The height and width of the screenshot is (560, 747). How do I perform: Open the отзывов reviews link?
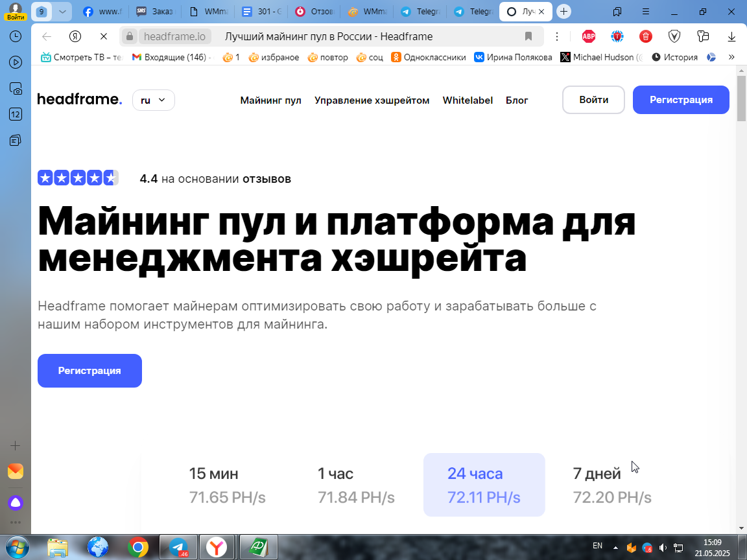pyautogui.click(x=267, y=179)
